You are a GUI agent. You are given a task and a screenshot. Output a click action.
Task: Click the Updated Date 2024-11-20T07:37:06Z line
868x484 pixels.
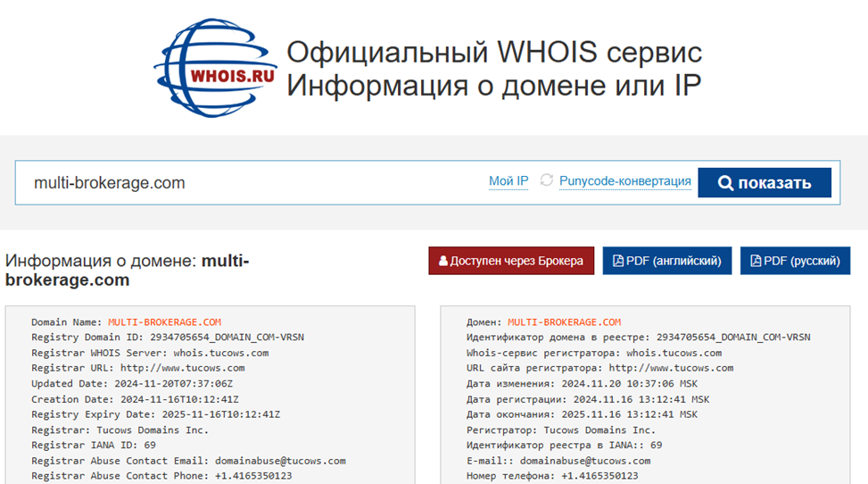132,383
